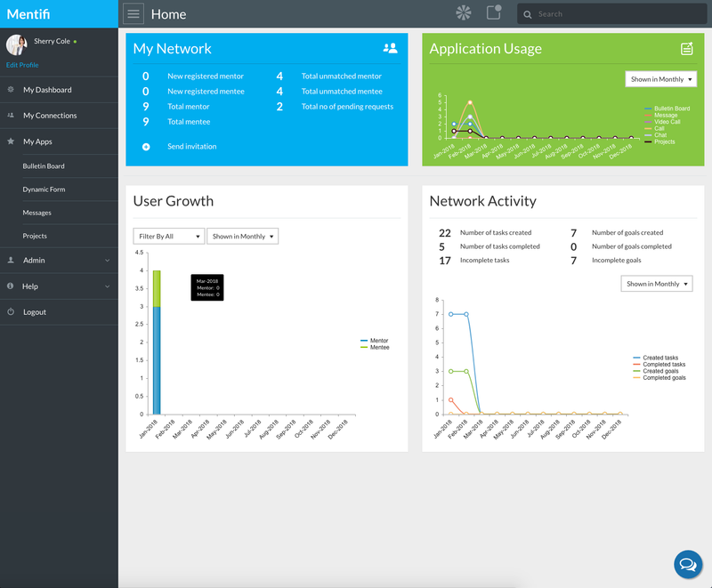Click Total unmatched mentor
712x588 pixels.
342,76
